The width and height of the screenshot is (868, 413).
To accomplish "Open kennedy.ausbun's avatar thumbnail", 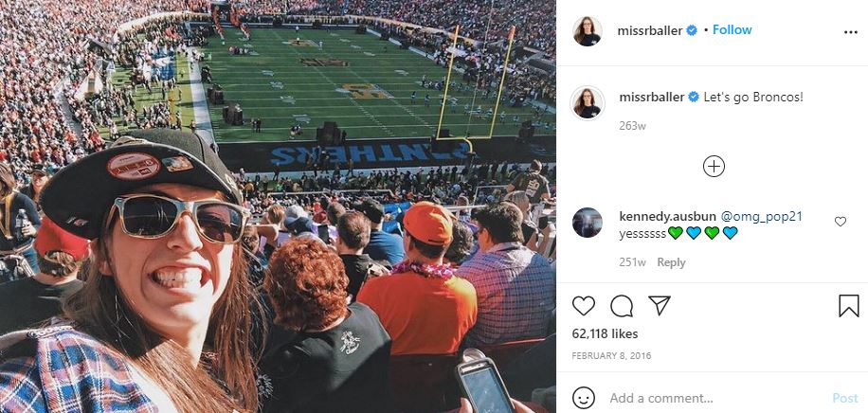I will 588,223.
